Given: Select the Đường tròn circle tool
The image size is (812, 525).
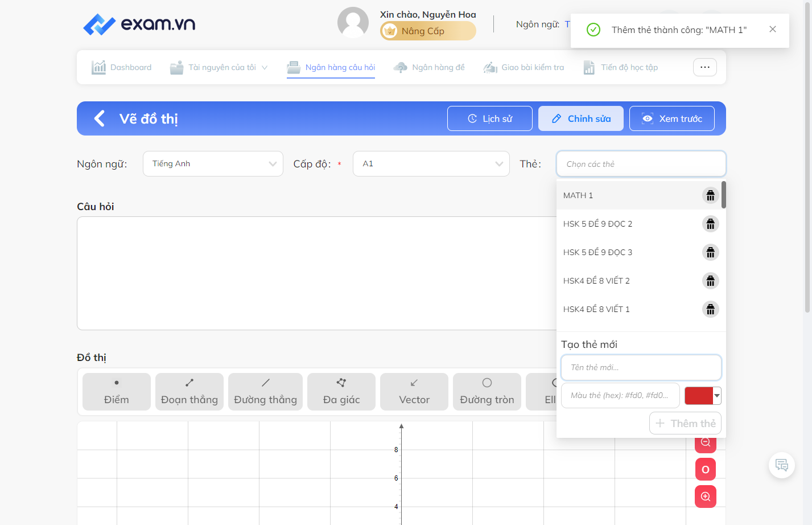Looking at the screenshot, I should [x=487, y=392].
